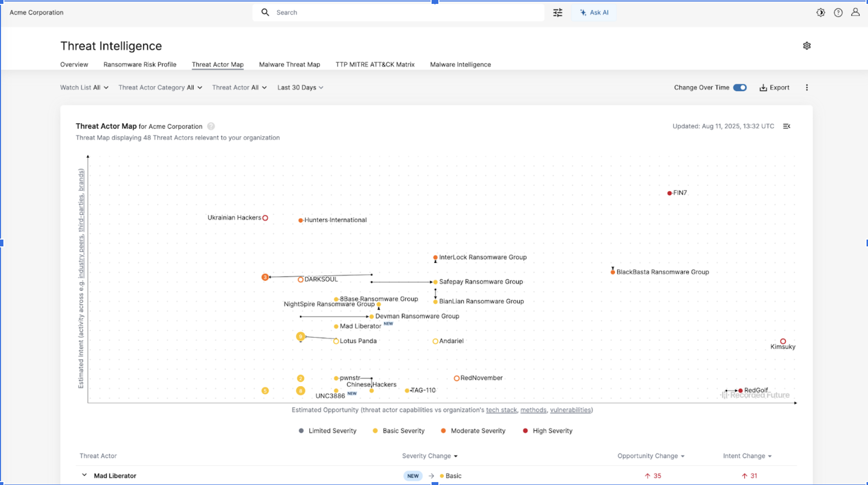Click the search filter sliders icon
Screen dimensions: 868x485
point(558,13)
